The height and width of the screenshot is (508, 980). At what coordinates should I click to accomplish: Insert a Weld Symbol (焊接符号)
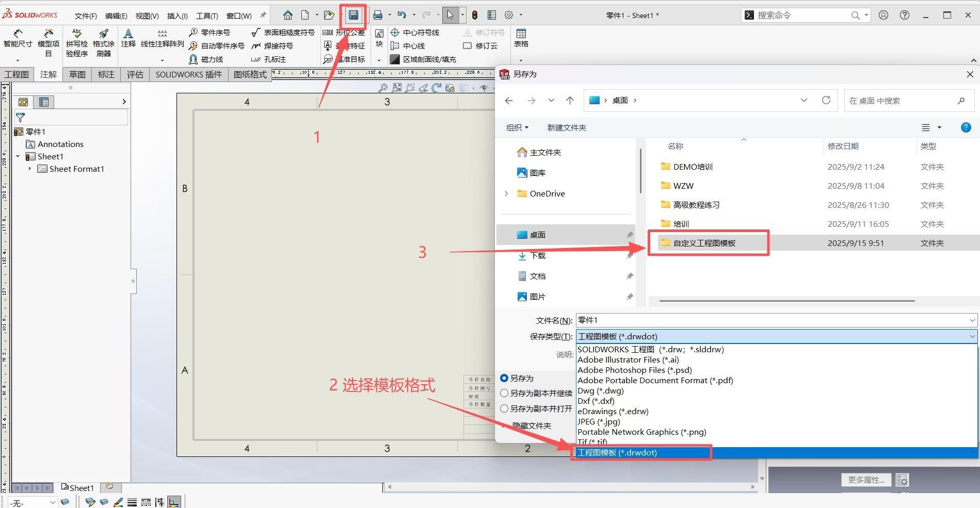[x=272, y=45]
